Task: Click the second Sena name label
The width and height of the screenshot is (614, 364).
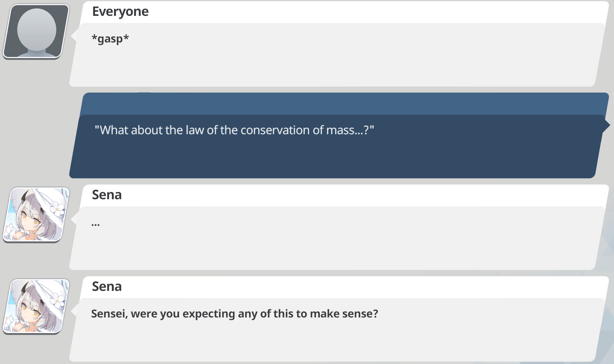Action: tap(107, 287)
